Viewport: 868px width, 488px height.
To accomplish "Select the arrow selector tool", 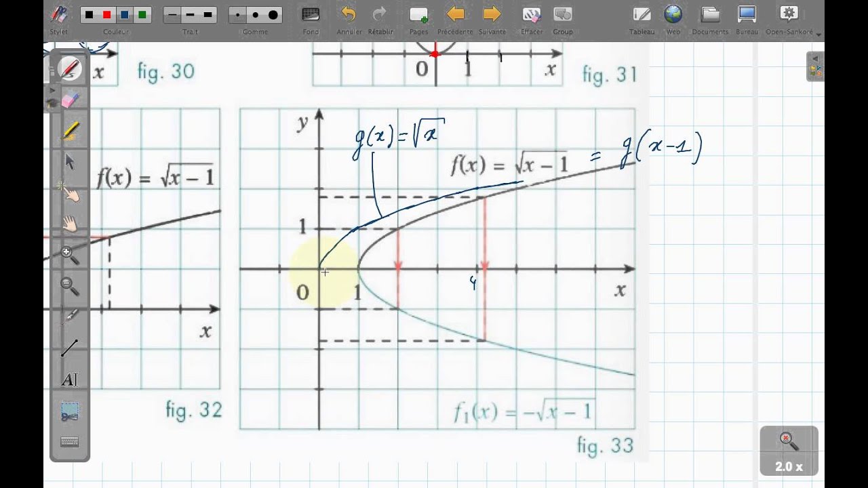I will pyautogui.click(x=70, y=162).
